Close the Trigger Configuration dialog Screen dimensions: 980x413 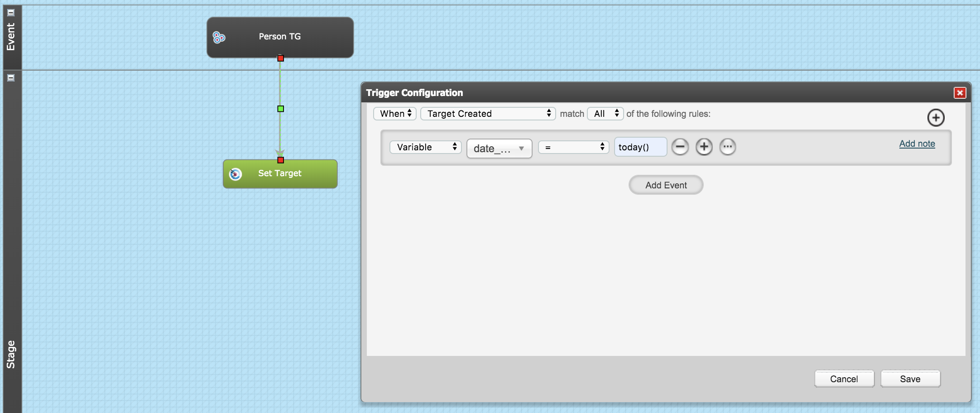960,93
